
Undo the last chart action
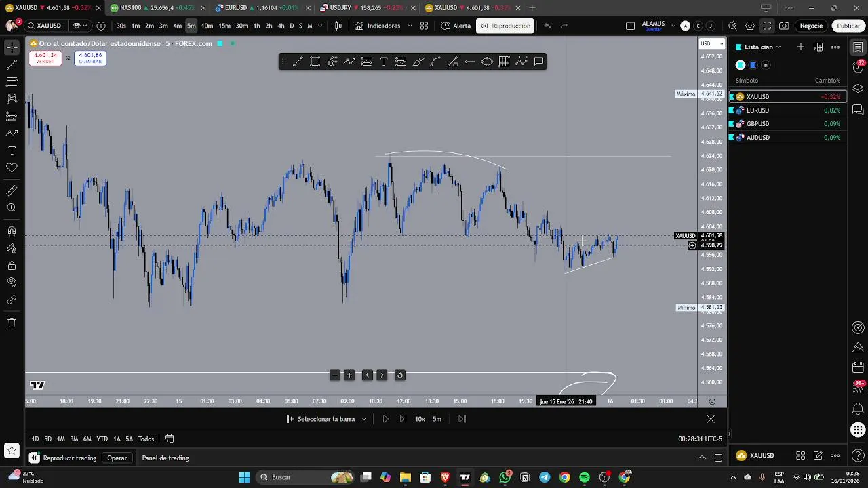tap(547, 26)
